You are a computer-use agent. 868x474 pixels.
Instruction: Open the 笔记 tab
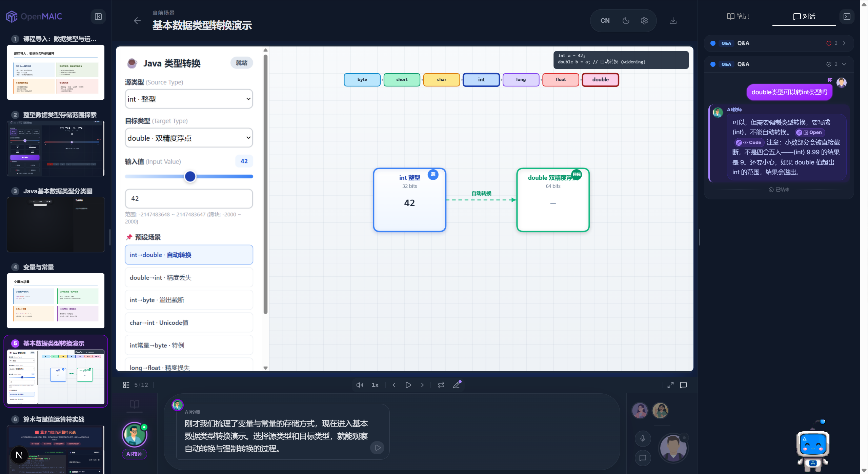click(x=738, y=17)
